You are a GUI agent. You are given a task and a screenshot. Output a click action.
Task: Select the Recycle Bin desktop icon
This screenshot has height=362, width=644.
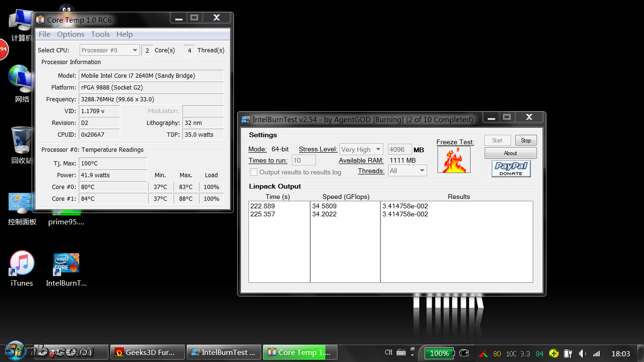tap(21, 140)
